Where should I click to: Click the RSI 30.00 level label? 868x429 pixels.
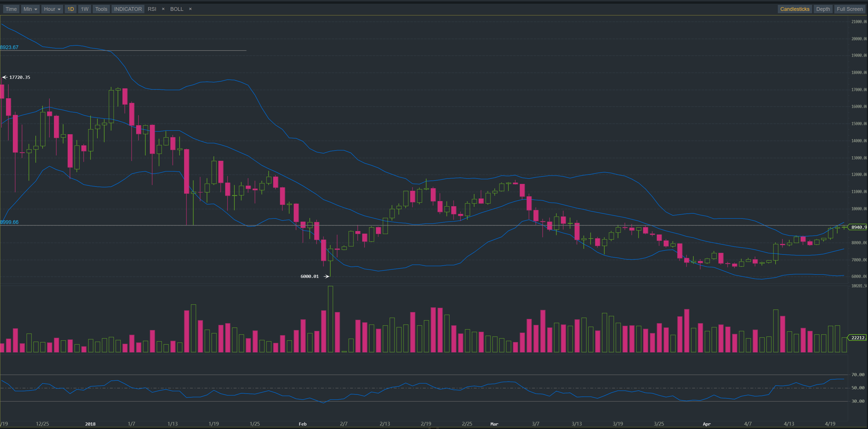[x=858, y=401]
